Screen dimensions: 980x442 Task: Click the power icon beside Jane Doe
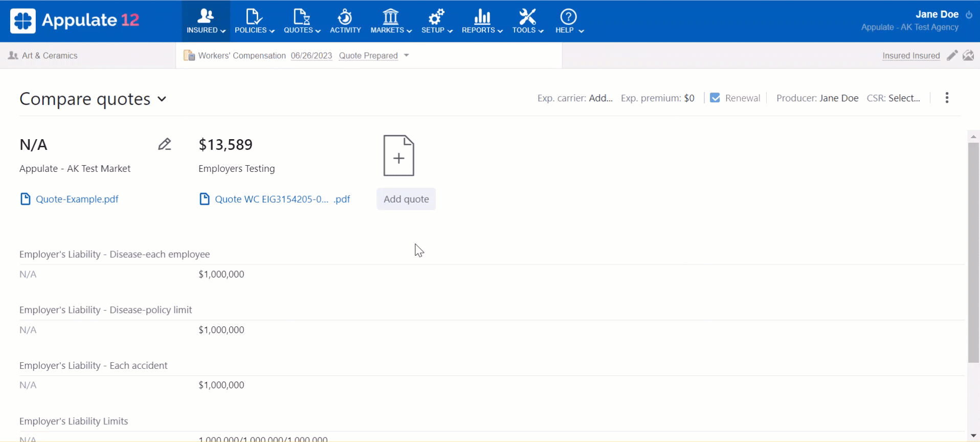(969, 15)
